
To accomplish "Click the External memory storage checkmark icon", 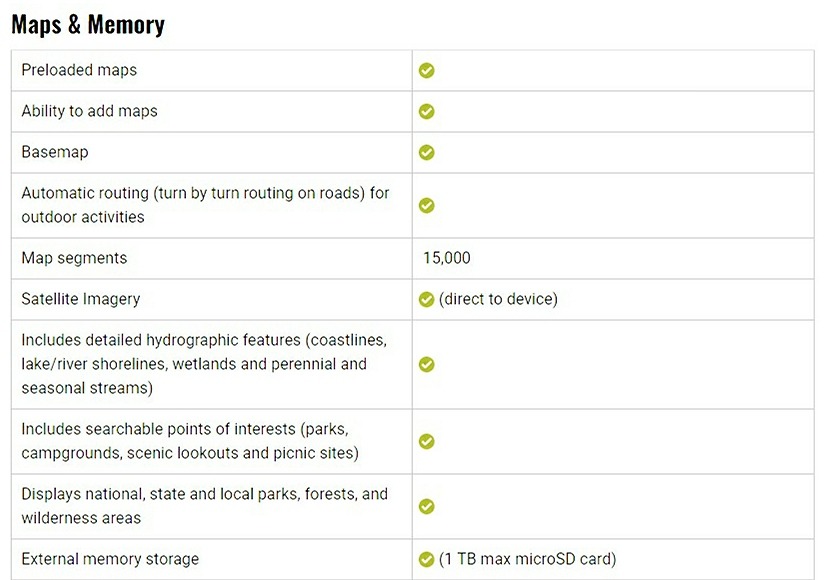I will pyautogui.click(x=427, y=559).
